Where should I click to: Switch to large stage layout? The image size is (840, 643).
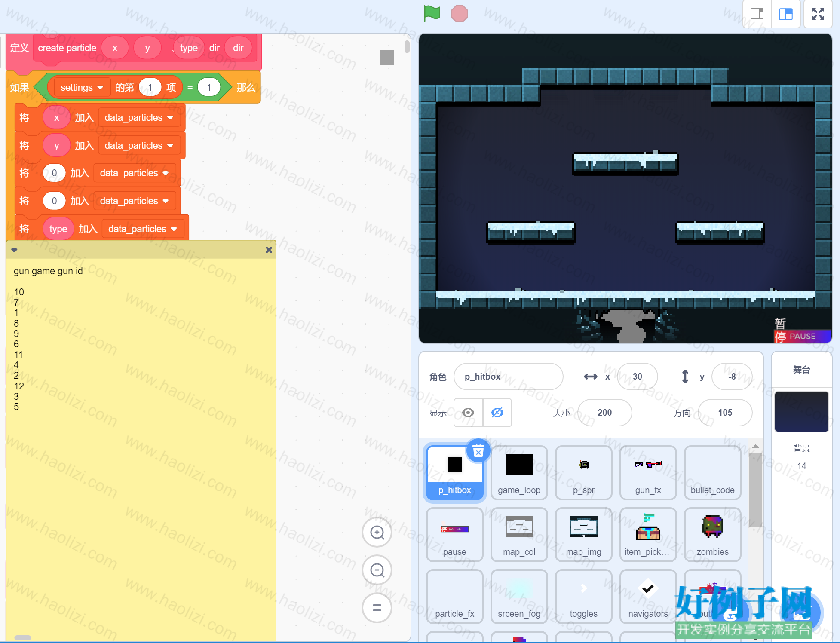coord(786,14)
